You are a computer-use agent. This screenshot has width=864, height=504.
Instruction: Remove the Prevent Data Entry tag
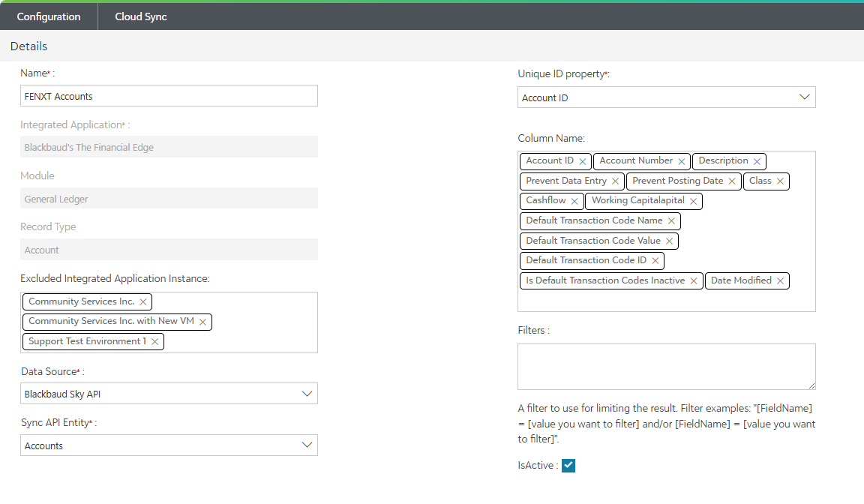pyautogui.click(x=616, y=181)
